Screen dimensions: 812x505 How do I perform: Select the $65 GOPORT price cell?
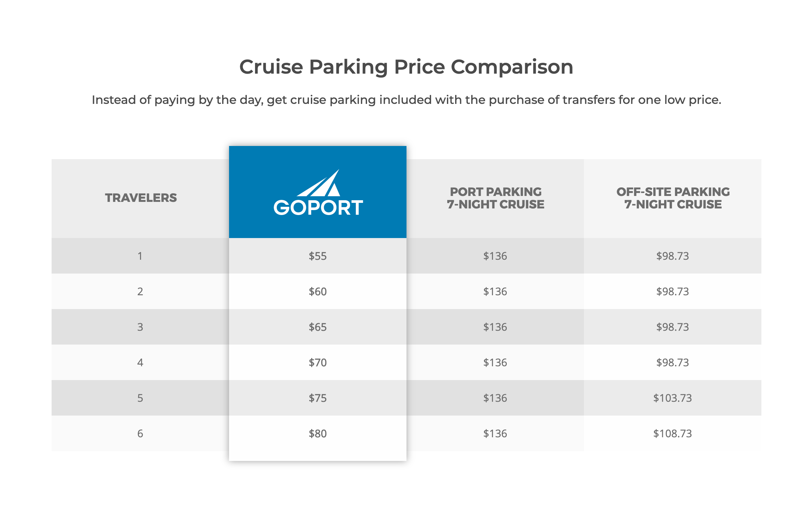click(317, 327)
